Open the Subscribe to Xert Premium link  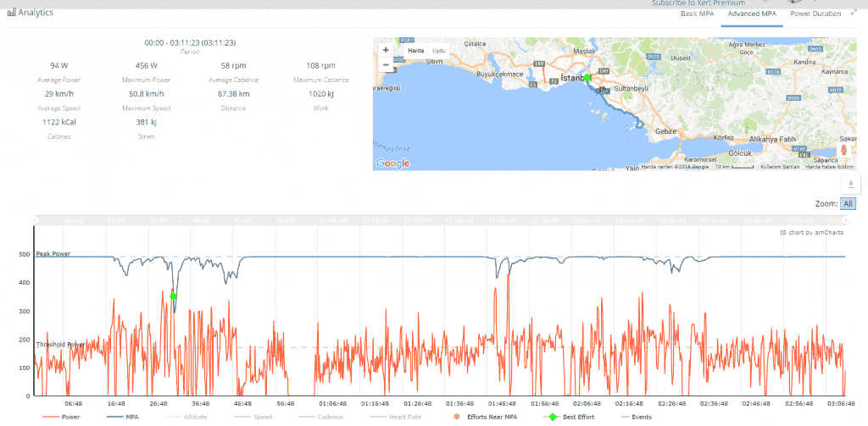pyautogui.click(x=700, y=3)
